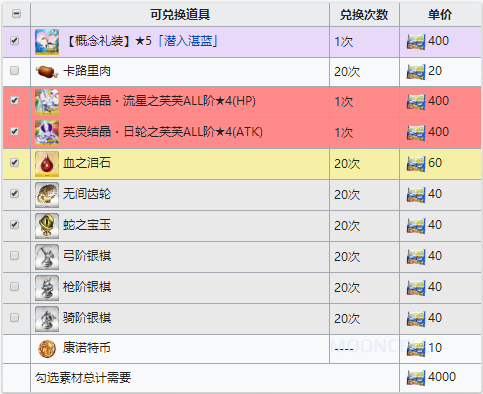Click the 弓阶银棋 silver piece icon
Image resolution: width=483 pixels, height=394 pixels.
coord(47,257)
